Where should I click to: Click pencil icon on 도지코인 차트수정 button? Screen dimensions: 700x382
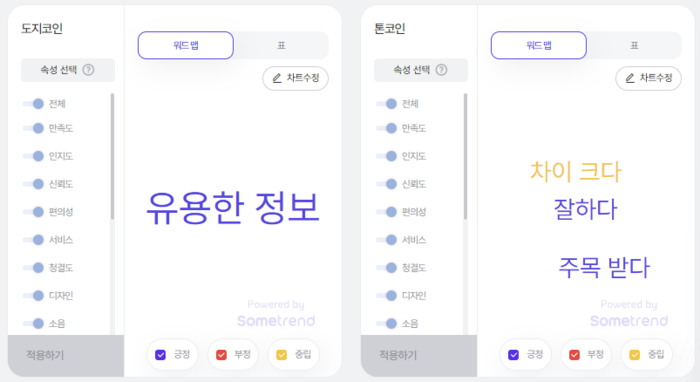tap(277, 78)
